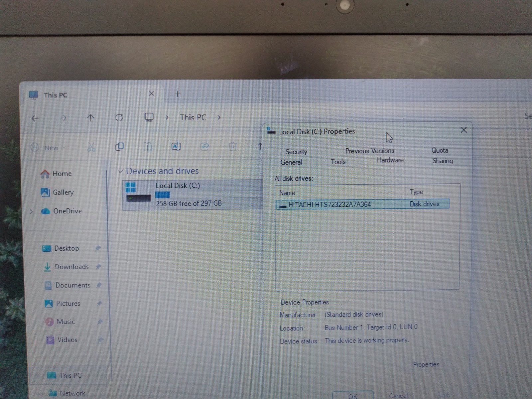Click the Local Disk (C:) drive icon
The width and height of the screenshot is (532, 399).
(138, 193)
